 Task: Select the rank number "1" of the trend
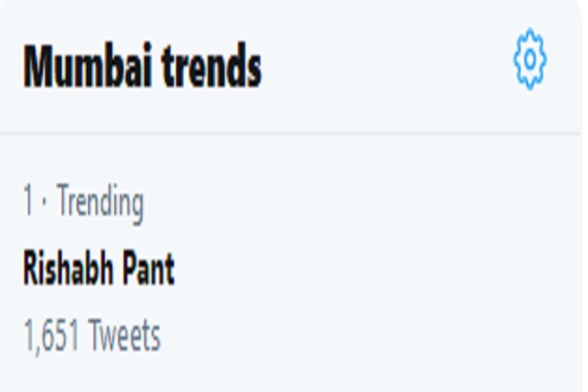(28, 202)
